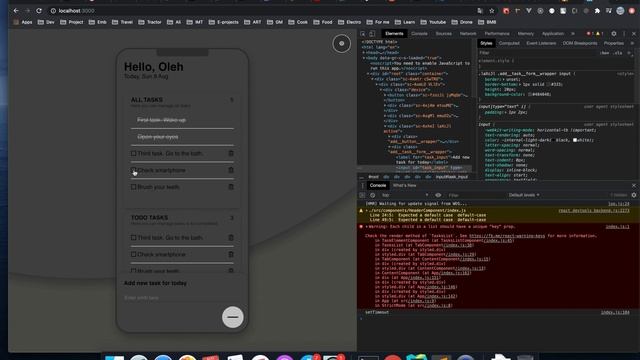The width and height of the screenshot is (640, 360).
Task: Open the Chrome extensions puzzle icon
Action: [x=597, y=11]
